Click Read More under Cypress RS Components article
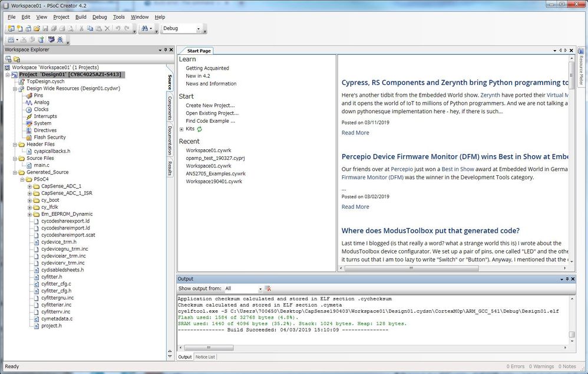 tap(355, 133)
